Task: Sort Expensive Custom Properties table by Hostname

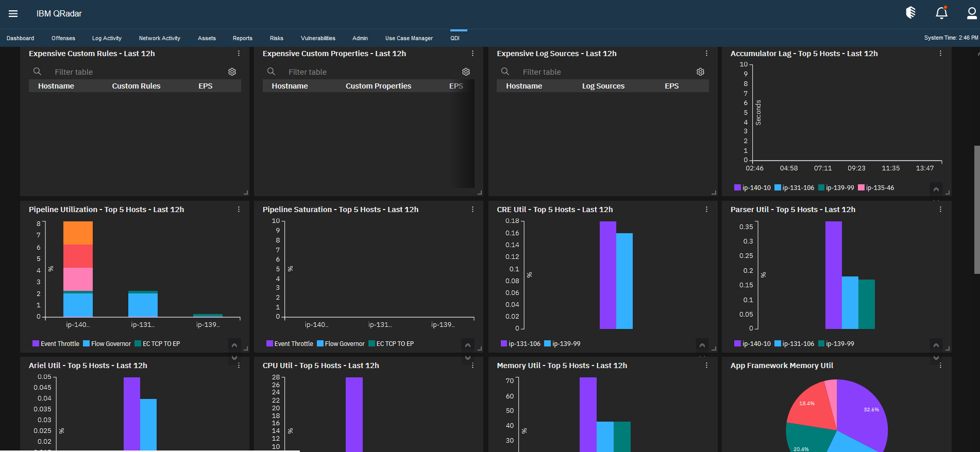Action: (290, 86)
